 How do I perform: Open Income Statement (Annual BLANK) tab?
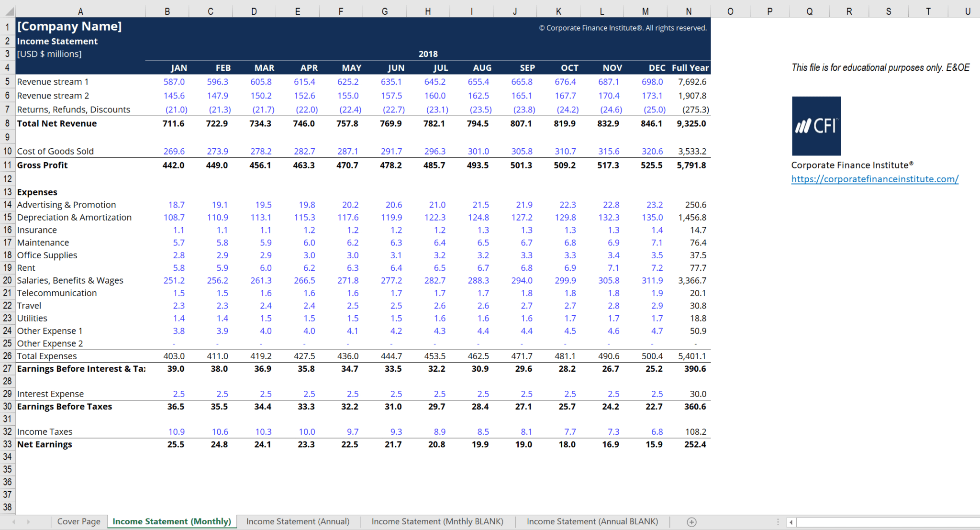click(x=592, y=521)
